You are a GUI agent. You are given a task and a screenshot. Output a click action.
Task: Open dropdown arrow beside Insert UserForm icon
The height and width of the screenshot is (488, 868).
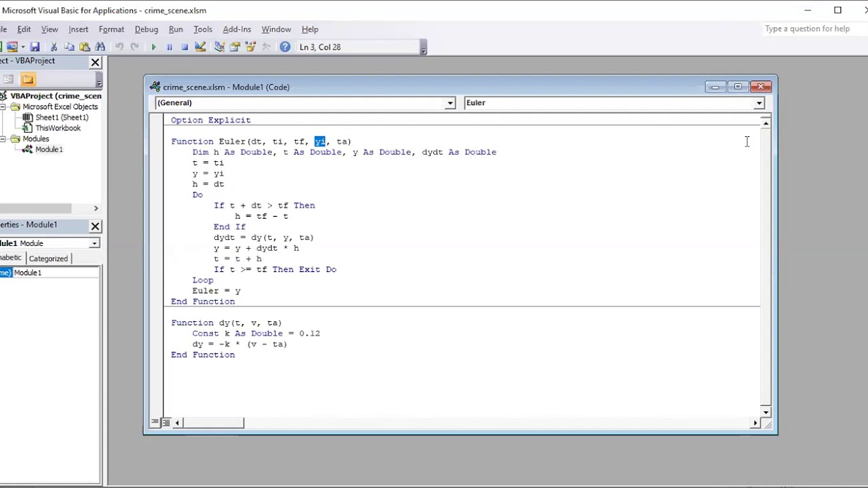(x=22, y=47)
